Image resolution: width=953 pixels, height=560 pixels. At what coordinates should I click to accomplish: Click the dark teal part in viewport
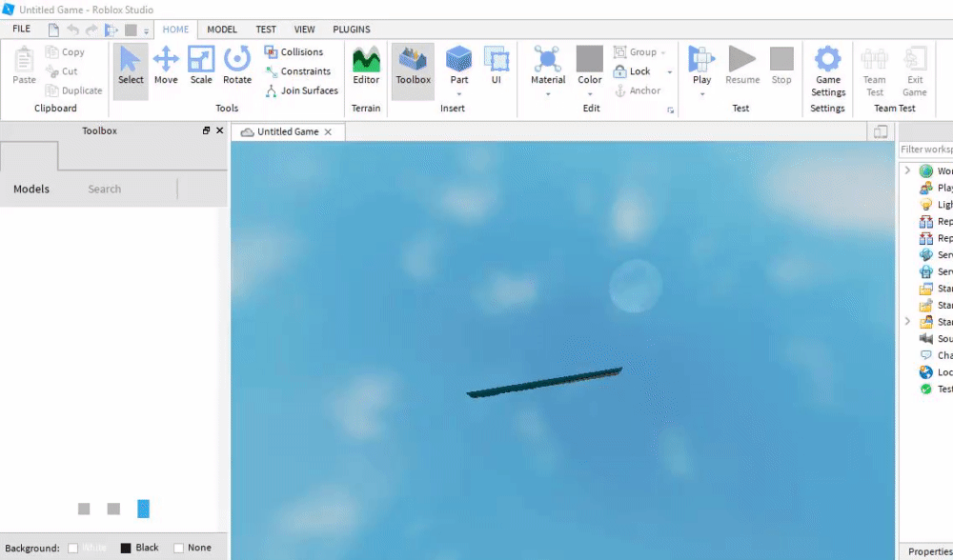click(544, 382)
